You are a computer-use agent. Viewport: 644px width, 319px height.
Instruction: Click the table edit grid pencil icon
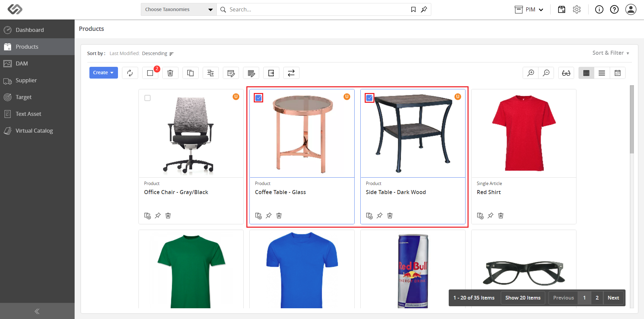pyautogui.click(x=251, y=73)
